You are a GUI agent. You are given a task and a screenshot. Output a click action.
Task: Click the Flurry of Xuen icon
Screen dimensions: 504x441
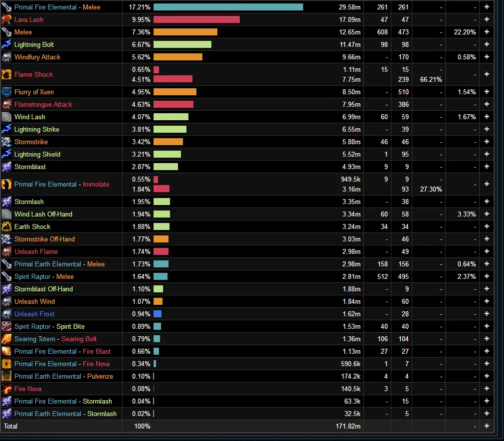pos(6,92)
